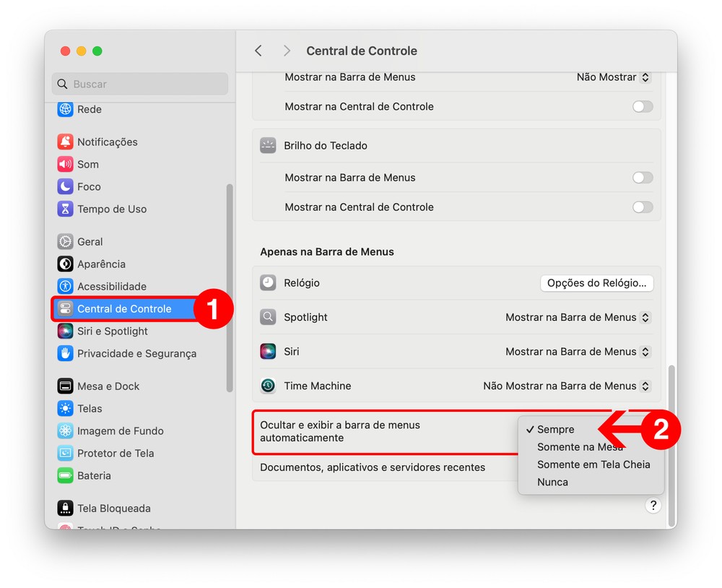
Task: Click the search magnifier in the Buscar field
Action: (62, 84)
